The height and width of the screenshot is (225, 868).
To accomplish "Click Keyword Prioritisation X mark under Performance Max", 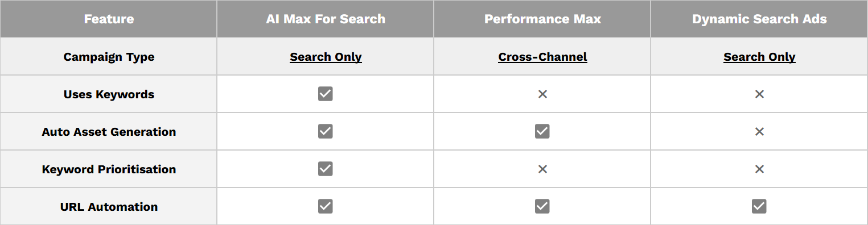I will click(542, 169).
